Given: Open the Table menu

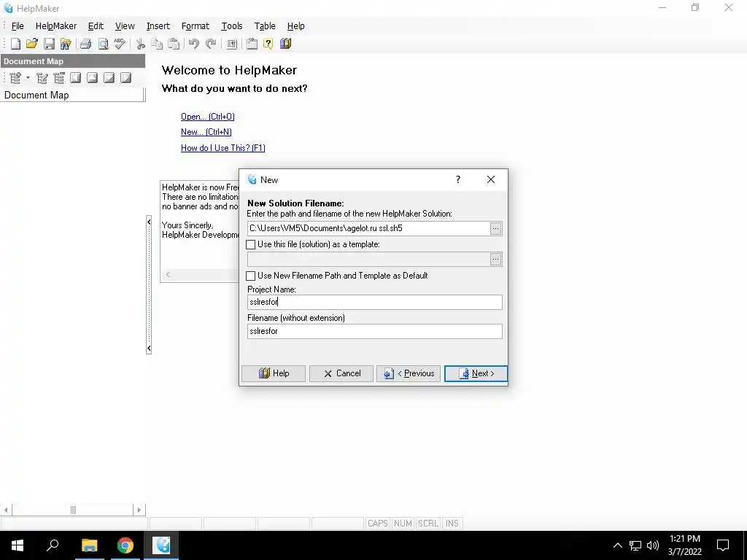Looking at the screenshot, I should tap(265, 26).
